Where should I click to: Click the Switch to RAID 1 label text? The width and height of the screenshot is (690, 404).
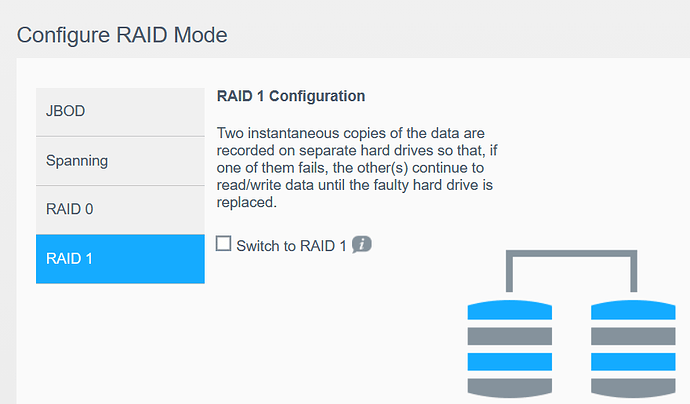[x=291, y=246]
